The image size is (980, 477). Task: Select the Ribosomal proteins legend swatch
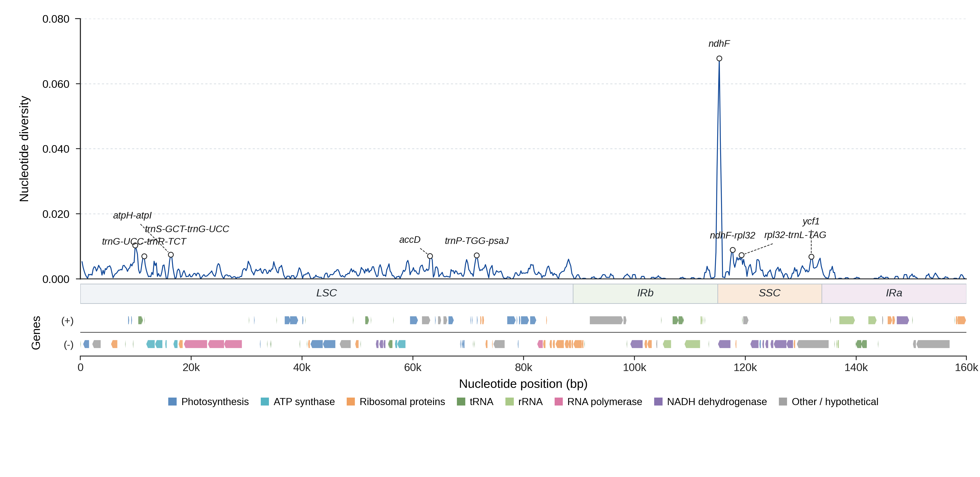click(x=351, y=402)
